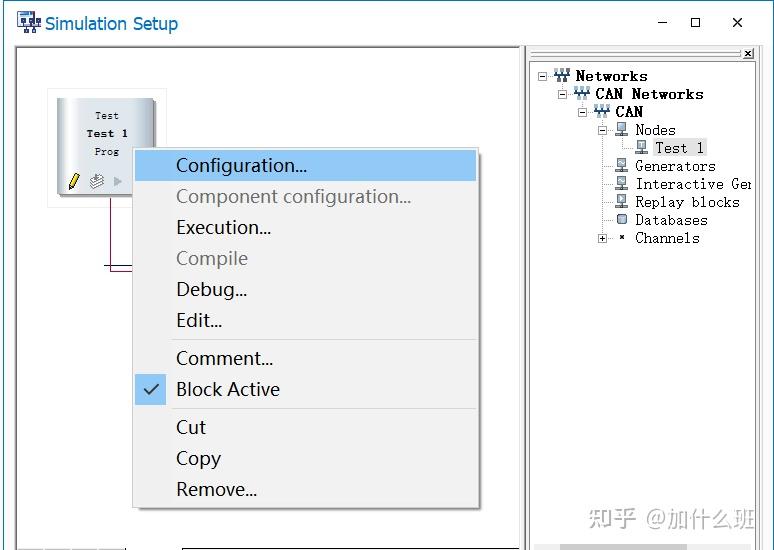Click the Simulation Setup title bar icon
The width and height of the screenshot is (774, 550).
pyautogui.click(x=29, y=22)
